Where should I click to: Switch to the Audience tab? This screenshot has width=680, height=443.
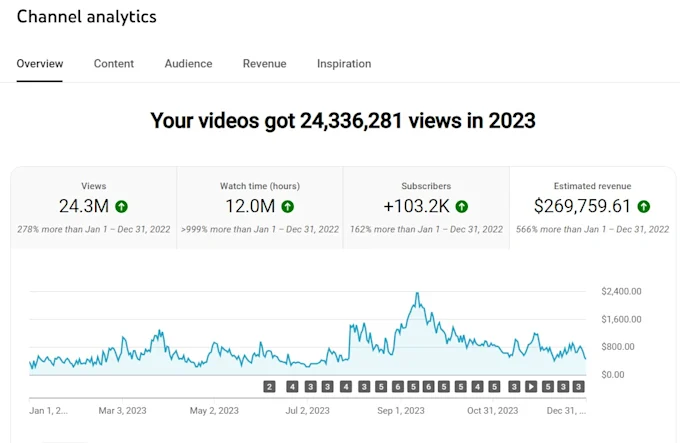(x=188, y=64)
